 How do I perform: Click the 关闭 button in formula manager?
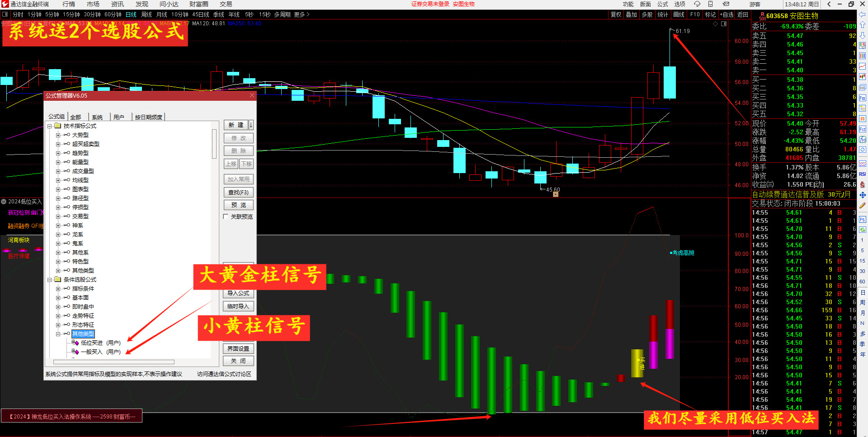coord(238,361)
